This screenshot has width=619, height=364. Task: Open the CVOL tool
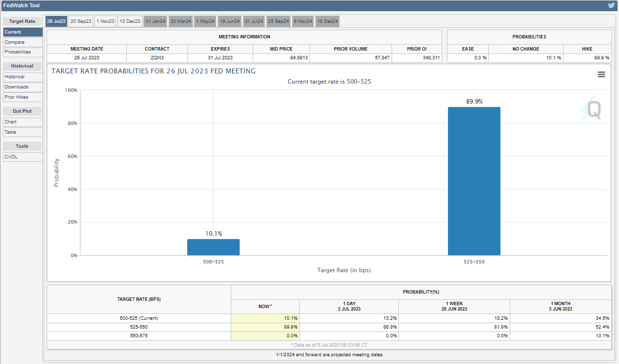(23, 157)
